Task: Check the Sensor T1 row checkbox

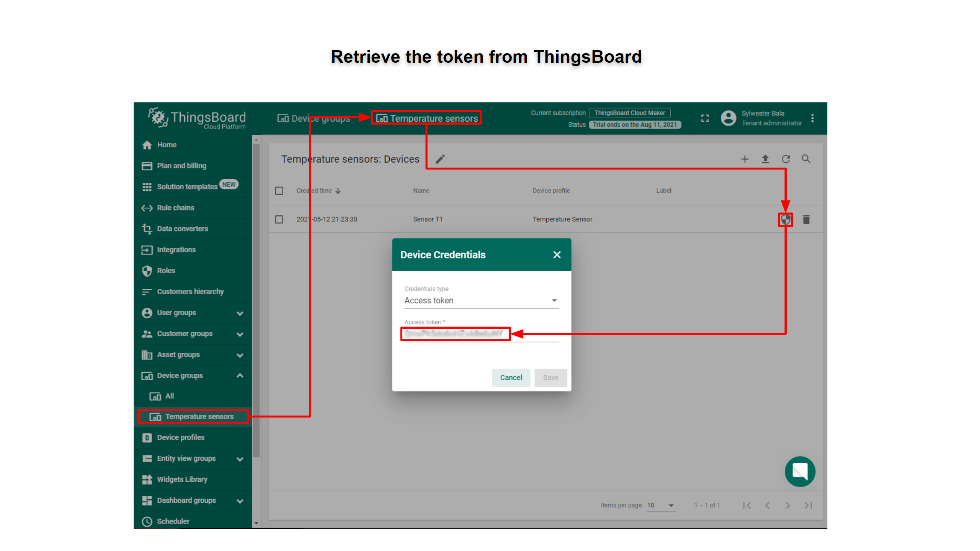Action: pyautogui.click(x=279, y=219)
